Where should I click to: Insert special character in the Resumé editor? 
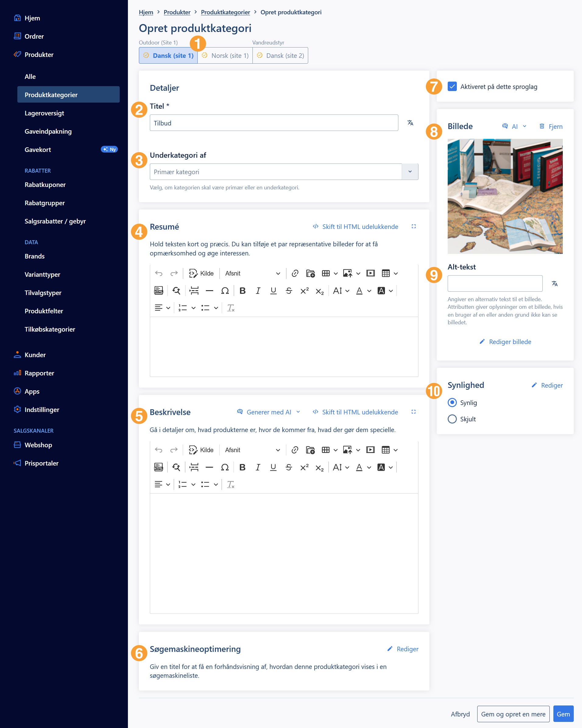[x=225, y=291]
